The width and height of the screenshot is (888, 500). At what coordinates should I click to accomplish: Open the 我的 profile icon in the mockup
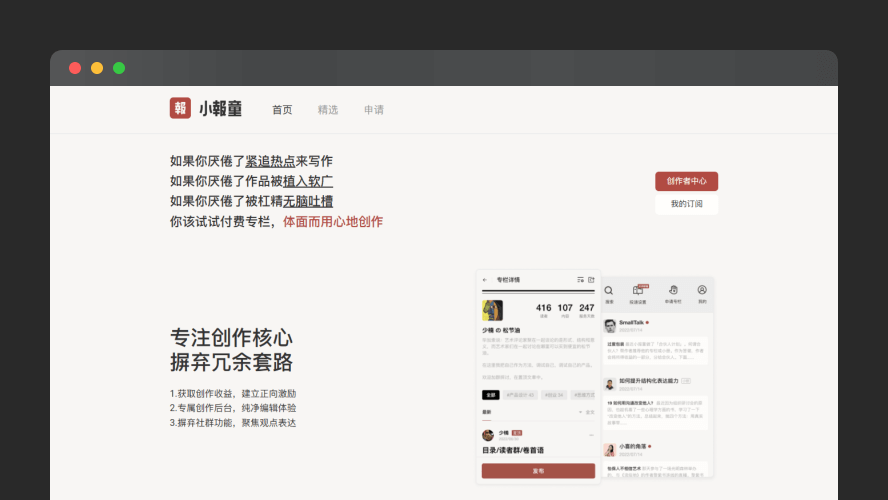coord(702,291)
